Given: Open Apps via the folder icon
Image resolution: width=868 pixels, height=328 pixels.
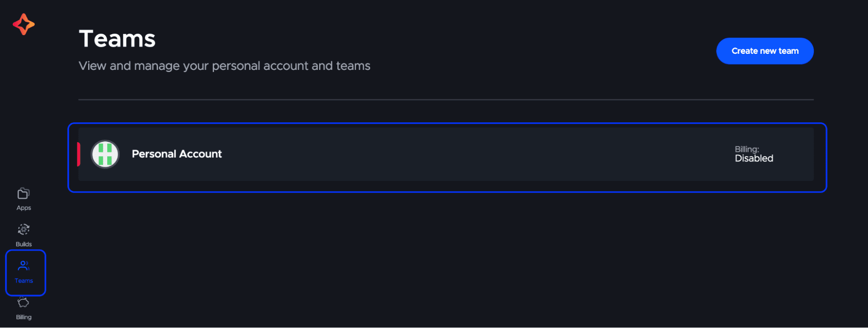Looking at the screenshot, I should click(23, 194).
